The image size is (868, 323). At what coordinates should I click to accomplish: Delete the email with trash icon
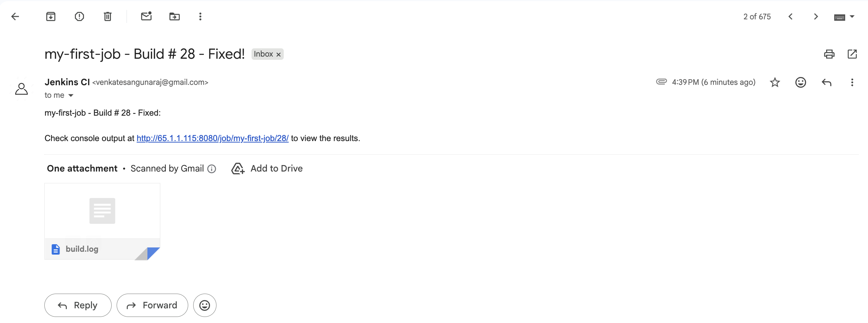coord(108,16)
